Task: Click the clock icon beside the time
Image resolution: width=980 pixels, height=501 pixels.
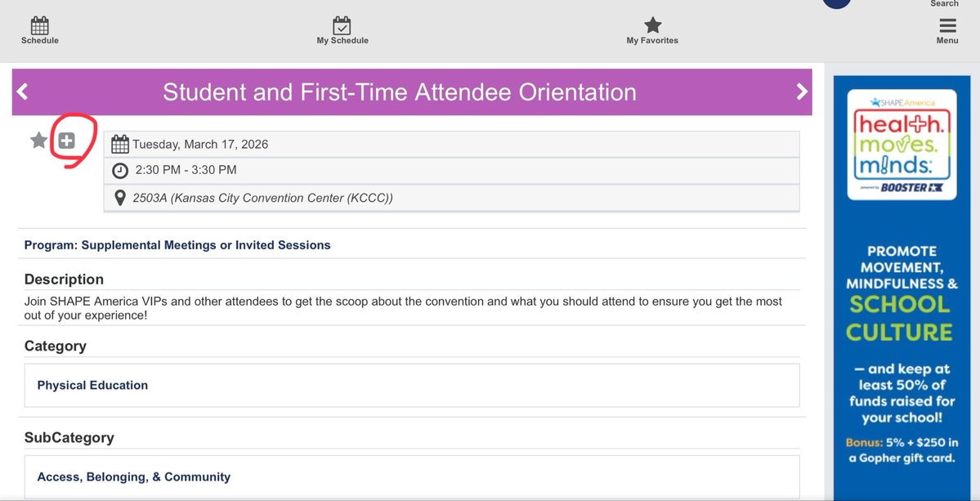Action: [x=120, y=171]
